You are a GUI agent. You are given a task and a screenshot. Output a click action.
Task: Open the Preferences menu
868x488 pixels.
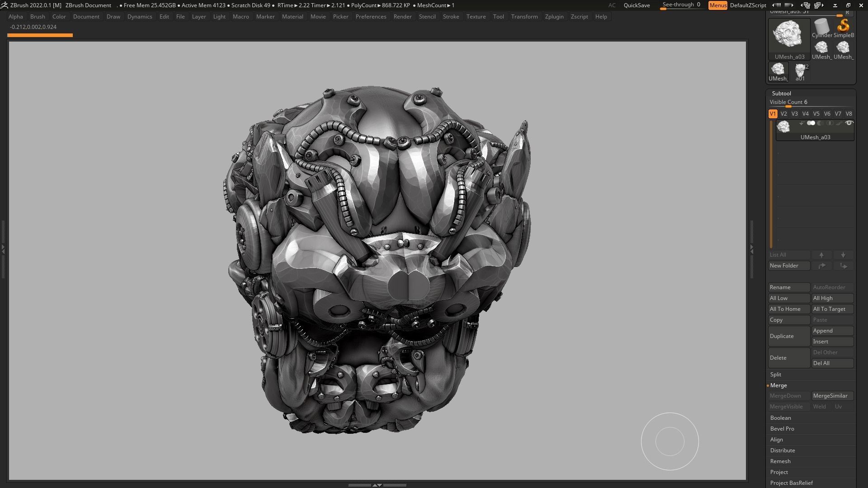[x=371, y=16]
